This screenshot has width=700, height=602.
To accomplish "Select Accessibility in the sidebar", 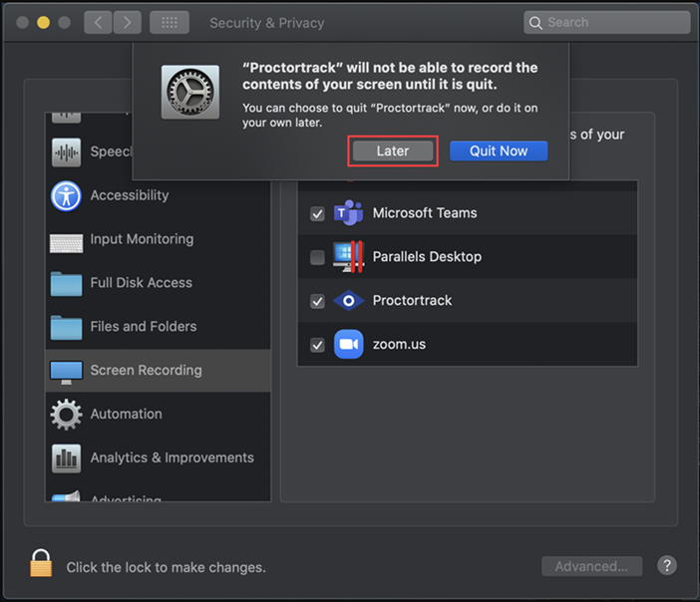I will point(158,195).
